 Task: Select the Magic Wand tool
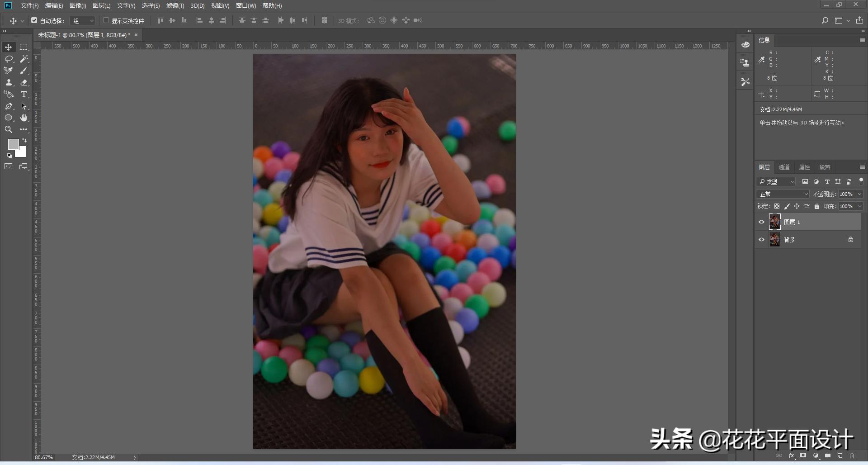click(24, 59)
